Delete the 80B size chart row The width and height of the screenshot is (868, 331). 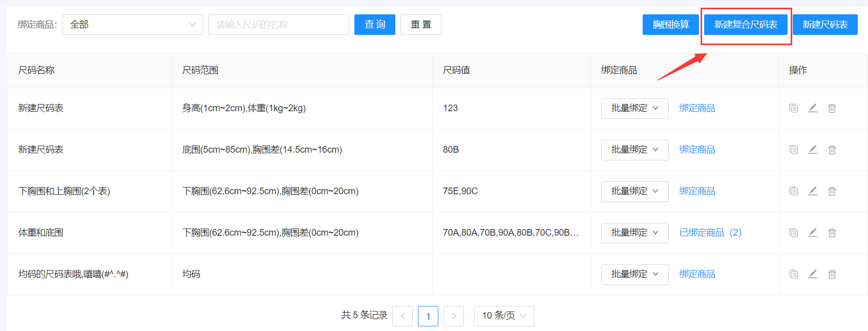point(832,150)
